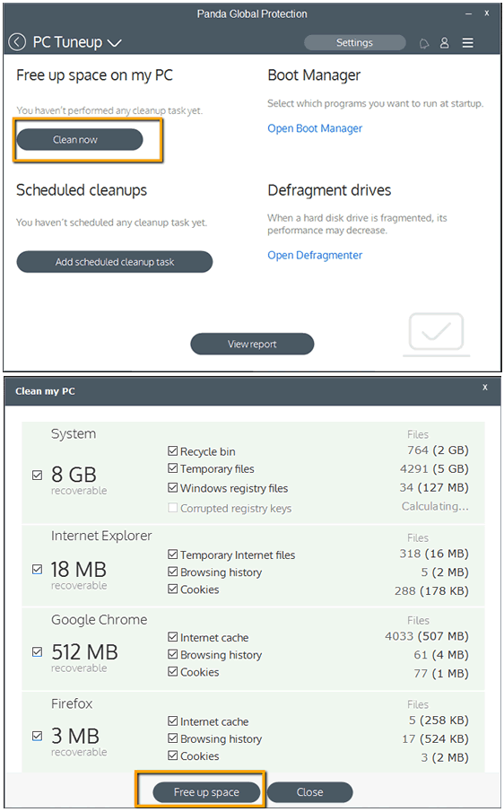
Task: Open the notifications bell icon
Action: tap(424, 43)
